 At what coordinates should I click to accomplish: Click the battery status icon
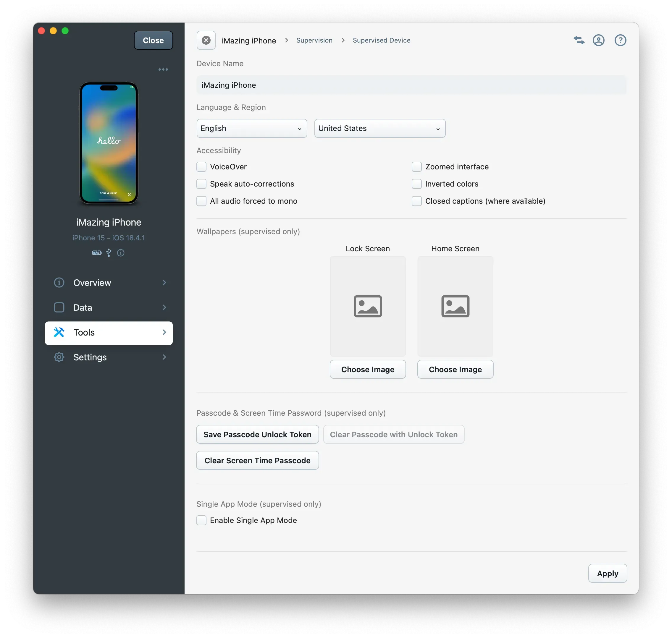click(x=97, y=253)
